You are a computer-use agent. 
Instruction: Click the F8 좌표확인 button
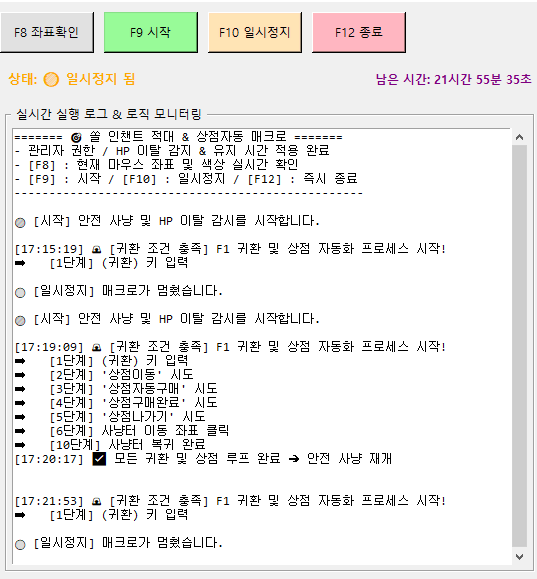coord(47,32)
